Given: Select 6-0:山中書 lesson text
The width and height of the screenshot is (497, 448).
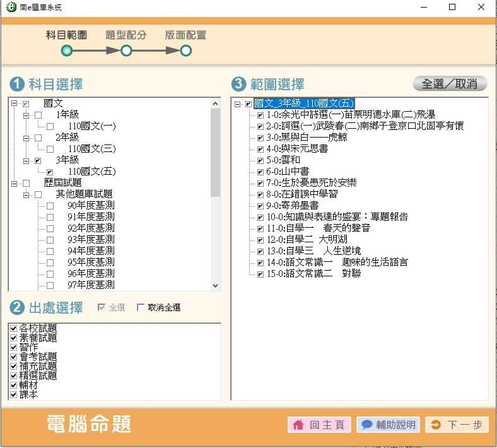Looking at the screenshot, I should tap(288, 172).
